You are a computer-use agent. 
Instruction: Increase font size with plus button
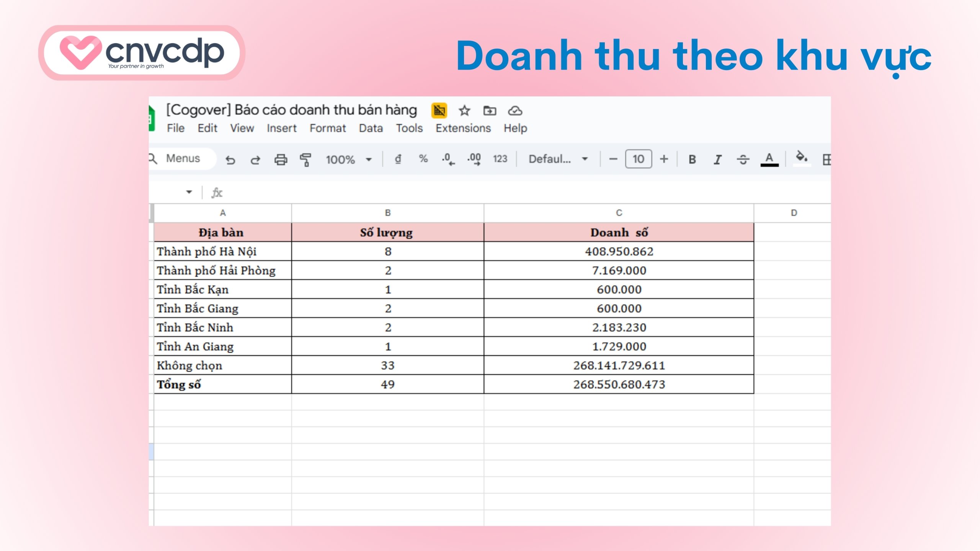point(664,159)
